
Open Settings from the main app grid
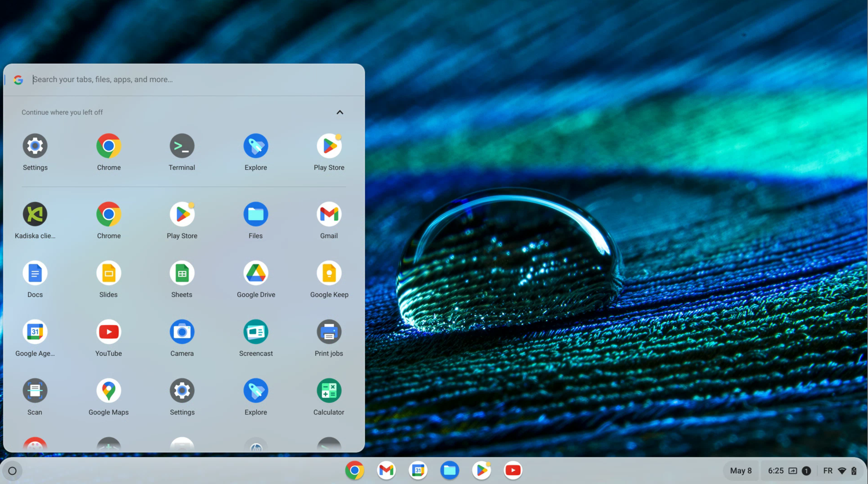[182, 391]
